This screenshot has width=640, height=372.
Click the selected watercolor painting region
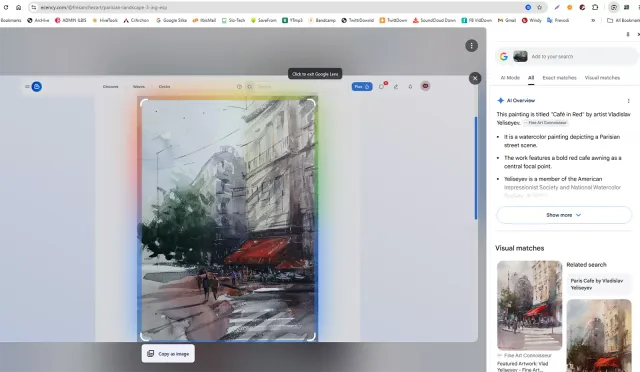[x=228, y=220]
